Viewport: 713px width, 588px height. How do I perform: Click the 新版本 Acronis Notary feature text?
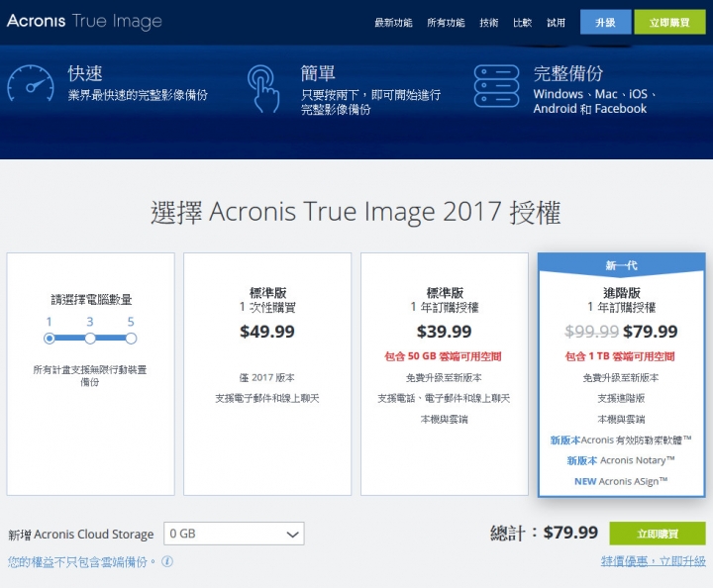point(621,460)
